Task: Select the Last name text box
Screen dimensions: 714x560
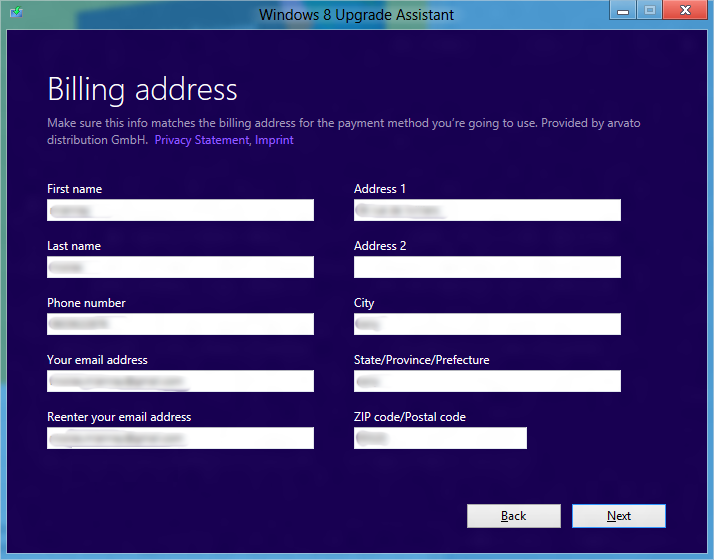Action: 180,267
